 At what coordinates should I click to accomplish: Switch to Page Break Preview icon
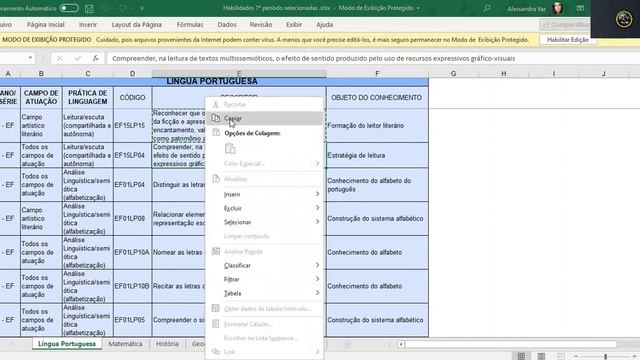[561, 356]
